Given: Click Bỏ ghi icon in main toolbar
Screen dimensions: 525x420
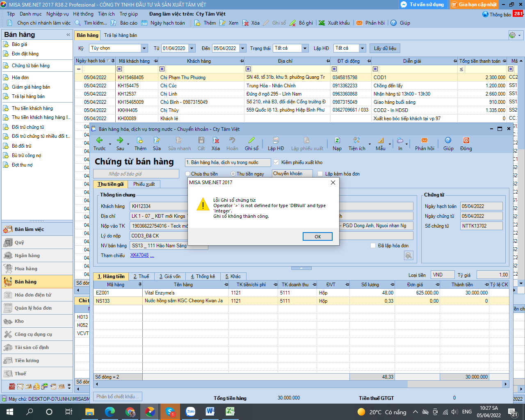Looking at the screenshot, I should (293, 23).
